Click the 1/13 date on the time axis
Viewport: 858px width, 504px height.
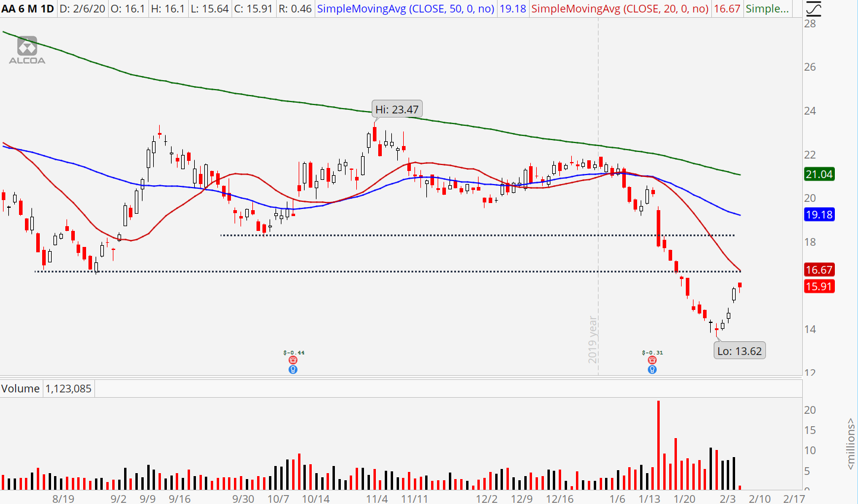(650, 499)
